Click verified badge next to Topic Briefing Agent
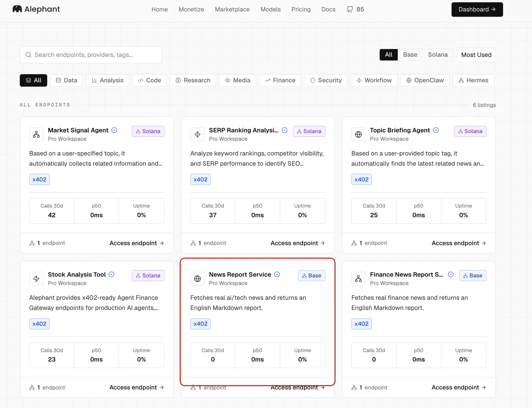The width and height of the screenshot is (532, 408). (x=436, y=130)
